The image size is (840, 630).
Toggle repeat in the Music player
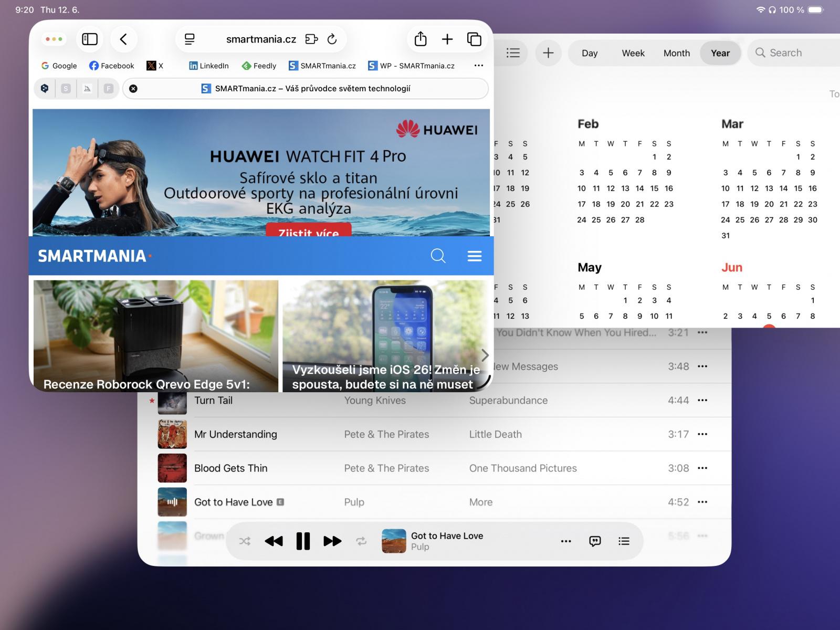[x=361, y=541]
